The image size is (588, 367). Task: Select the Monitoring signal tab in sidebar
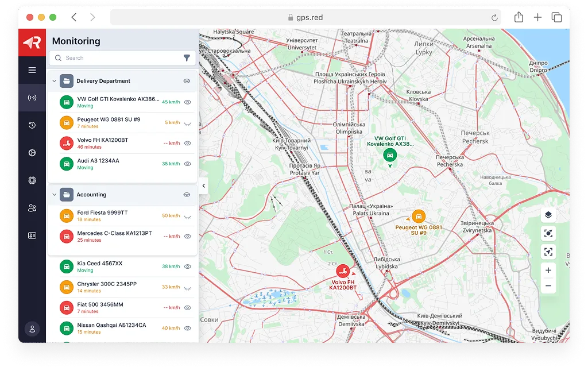[32, 98]
